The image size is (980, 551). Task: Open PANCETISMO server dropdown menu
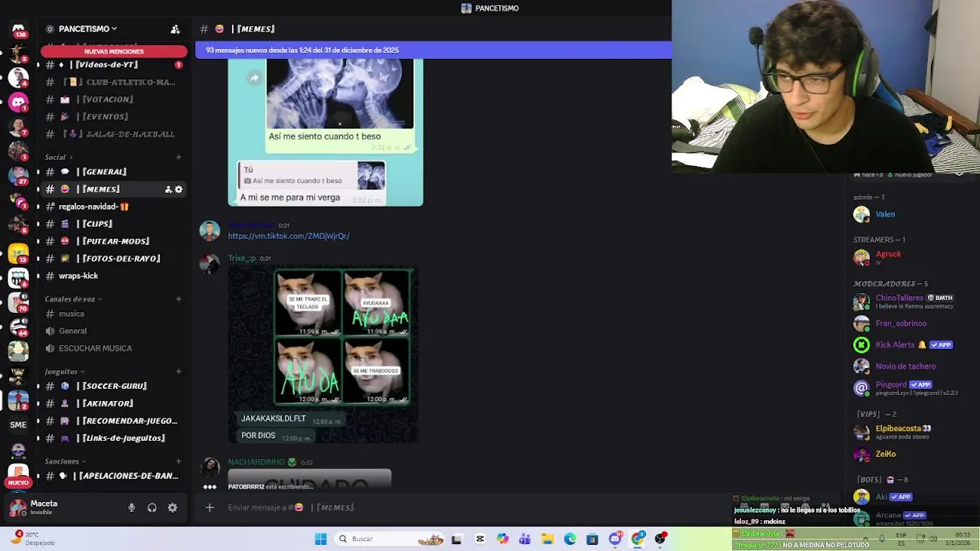pyautogui.click(x=87, y=29)
